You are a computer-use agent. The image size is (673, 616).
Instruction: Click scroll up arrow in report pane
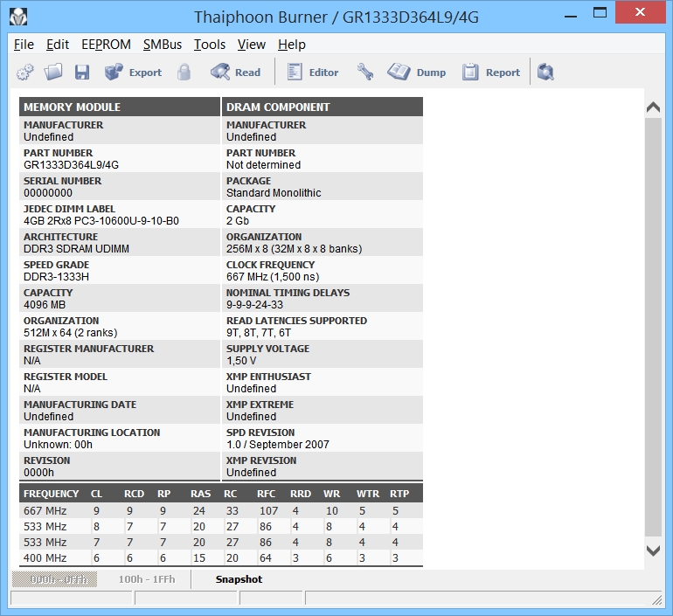(x=653, y=107)
